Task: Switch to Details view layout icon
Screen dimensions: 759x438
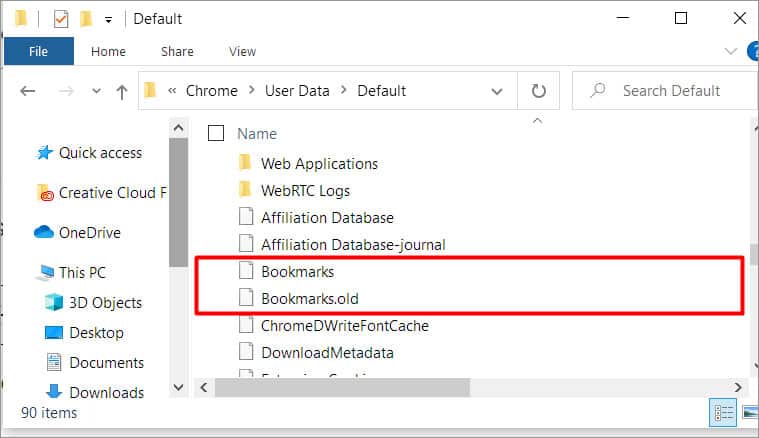Action: pos(723,413)
